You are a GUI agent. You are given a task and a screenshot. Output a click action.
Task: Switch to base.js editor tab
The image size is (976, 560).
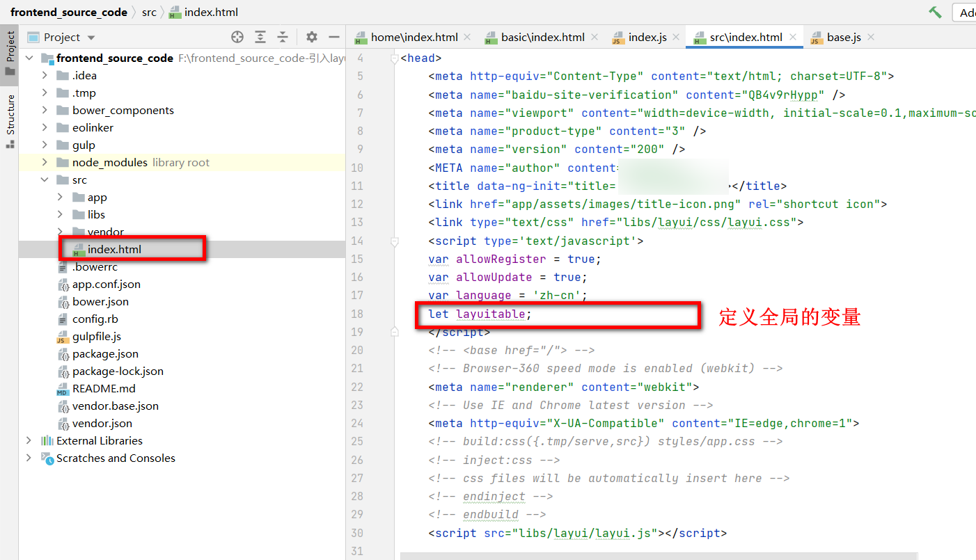tap(844, 37)
